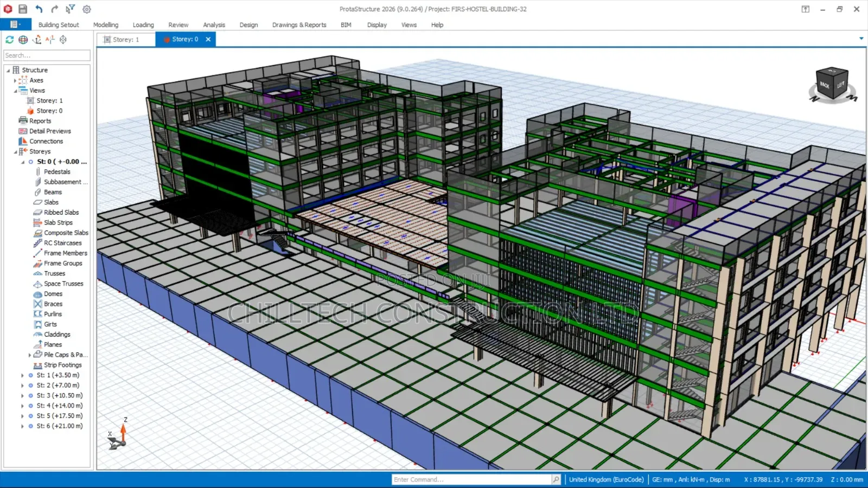Open Drawings & Reports tab
Image resolution: width=868 pixels, height=488 pixels.
coord(299,25)
